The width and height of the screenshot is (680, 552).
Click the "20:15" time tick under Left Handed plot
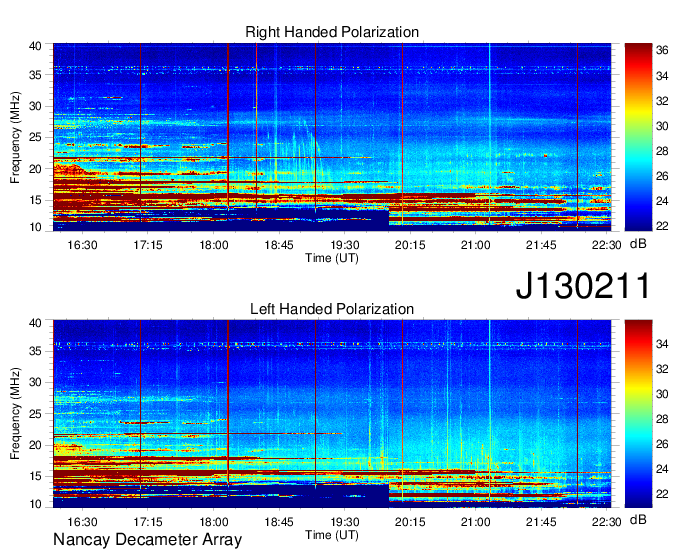(410, 522)
